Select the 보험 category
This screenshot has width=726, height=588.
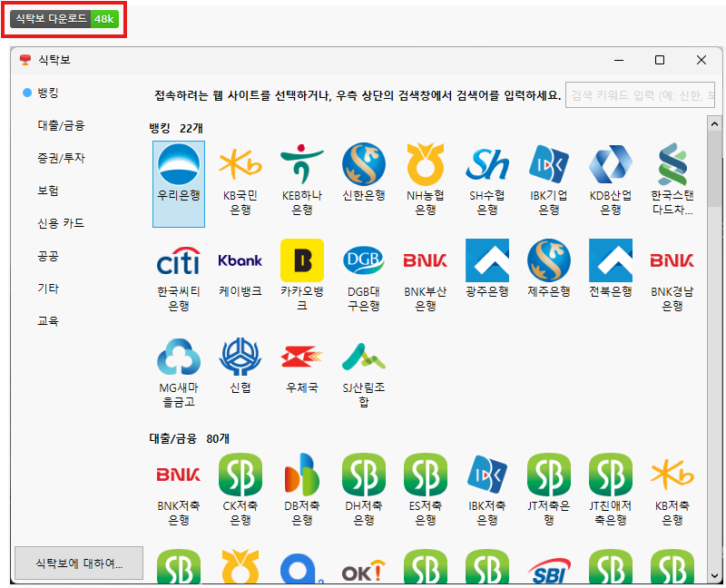click(48, 191)
